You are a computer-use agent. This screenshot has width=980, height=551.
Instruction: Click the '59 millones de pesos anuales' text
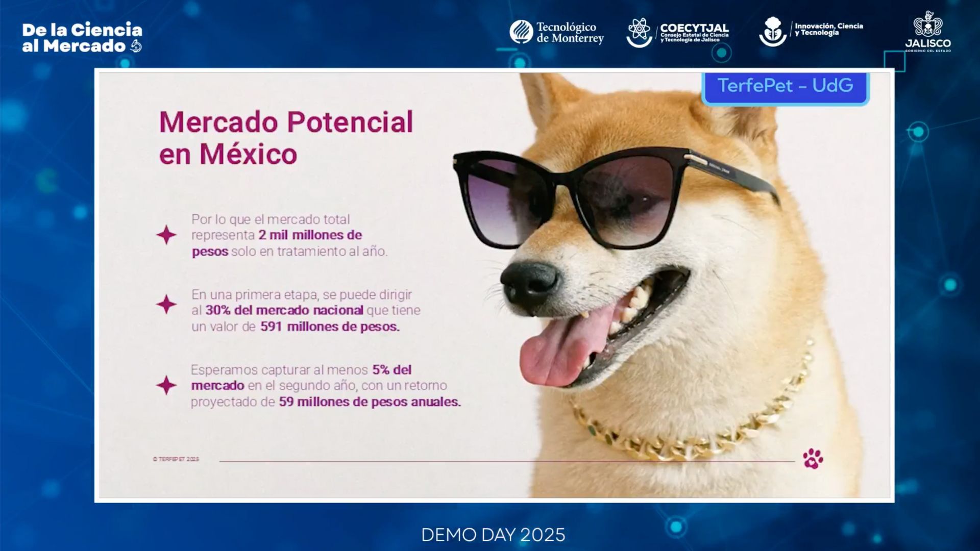pos(370,402)
